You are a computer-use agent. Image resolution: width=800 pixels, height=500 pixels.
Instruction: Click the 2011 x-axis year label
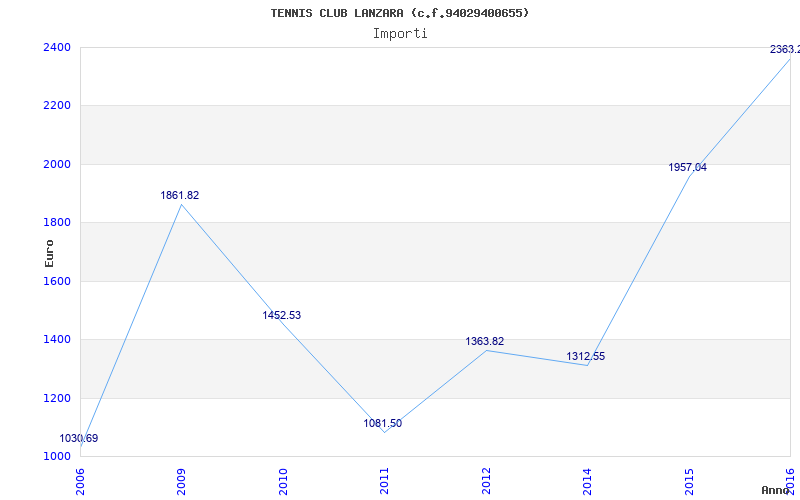(384, 481)
